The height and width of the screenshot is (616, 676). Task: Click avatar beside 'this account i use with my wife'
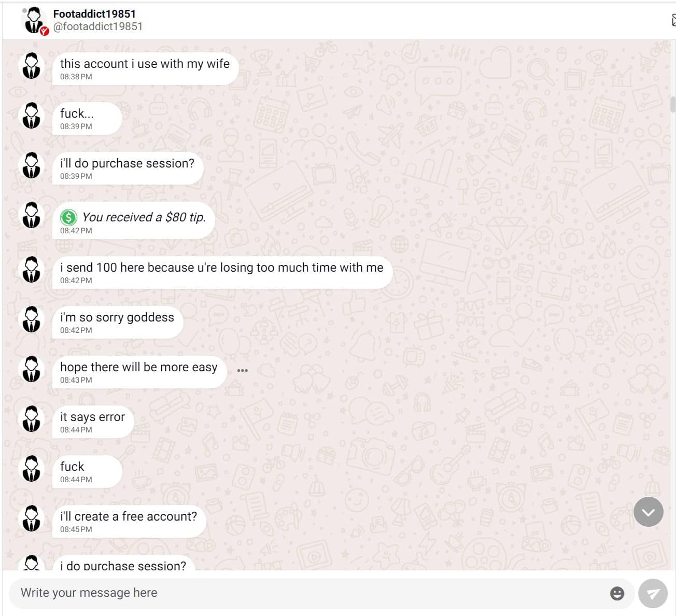pyautogui.click(x=32, y=66)
